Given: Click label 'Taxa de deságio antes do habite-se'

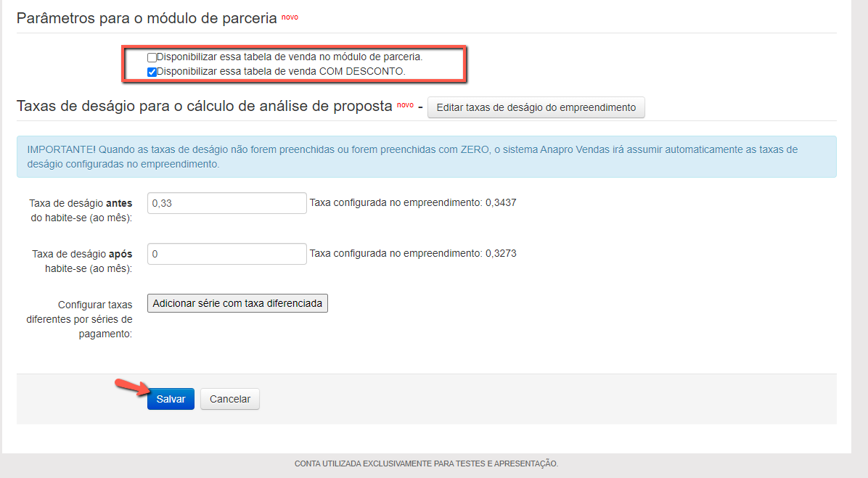Looking at the screenshot, I should pos(81,210).
